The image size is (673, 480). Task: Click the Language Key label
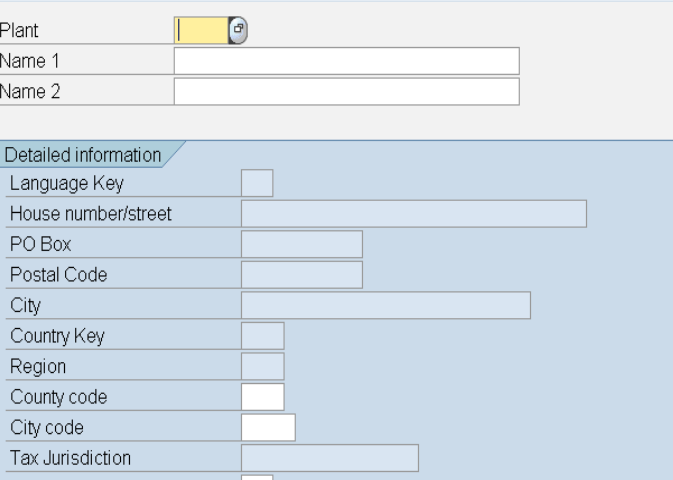[67, 183]
